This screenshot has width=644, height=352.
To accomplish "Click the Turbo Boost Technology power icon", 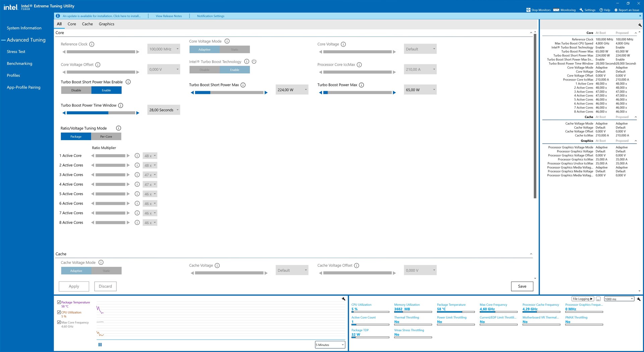I will click(254, 62).
